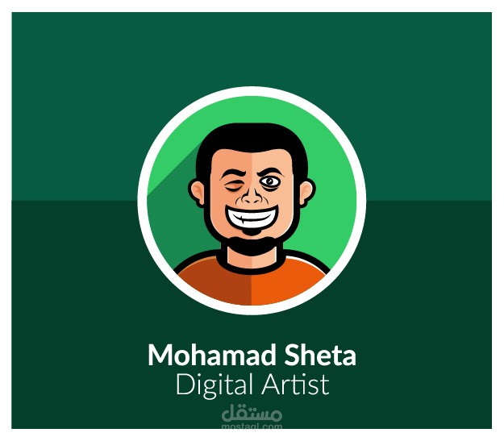Click the ear next to the winking eye
The image size is (504, 441).
(x=197, y=193)
